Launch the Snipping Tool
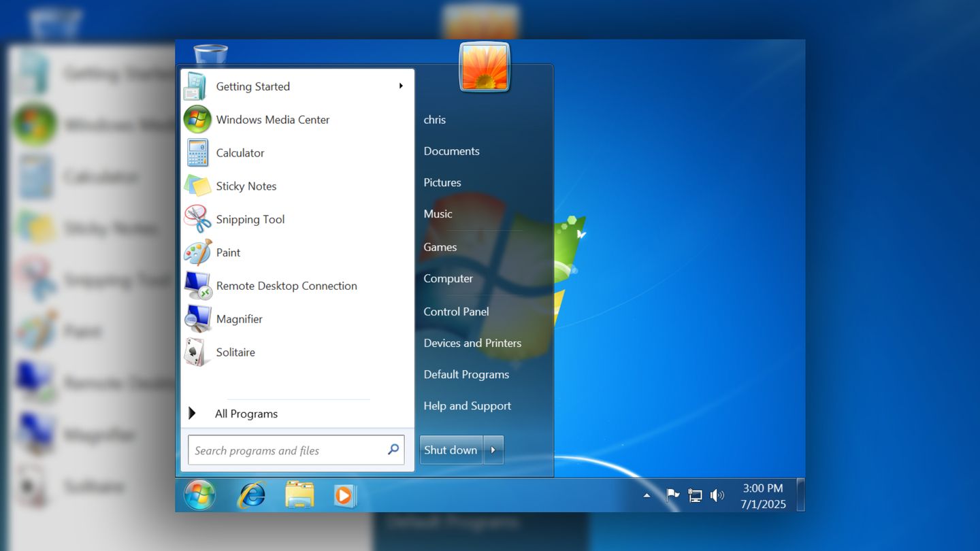The width and height of the screenshot is (980, 551). click(x=250, y=219)
